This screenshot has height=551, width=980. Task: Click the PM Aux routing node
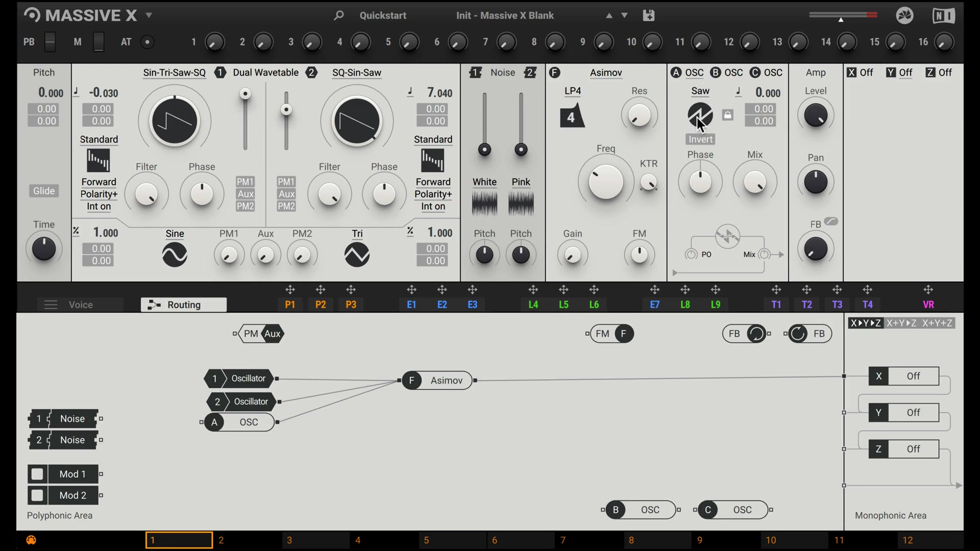pos(261,334)
